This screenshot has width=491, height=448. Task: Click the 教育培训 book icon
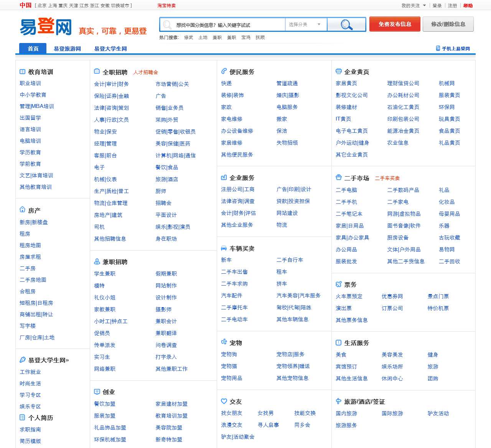22,72
